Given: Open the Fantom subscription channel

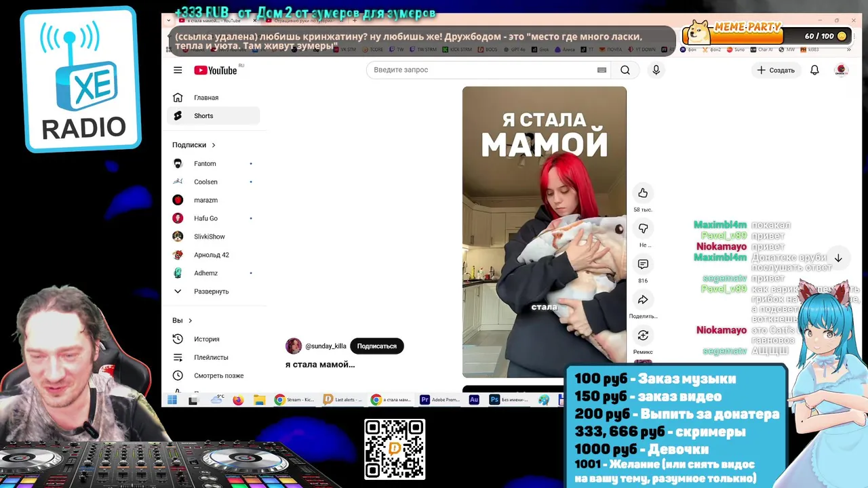Looking at the screenshot, I should (x=213, y=163).
